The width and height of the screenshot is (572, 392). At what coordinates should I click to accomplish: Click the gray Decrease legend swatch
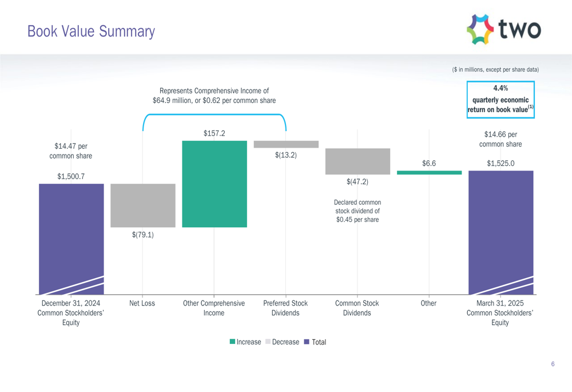click(x=268, y=342)
